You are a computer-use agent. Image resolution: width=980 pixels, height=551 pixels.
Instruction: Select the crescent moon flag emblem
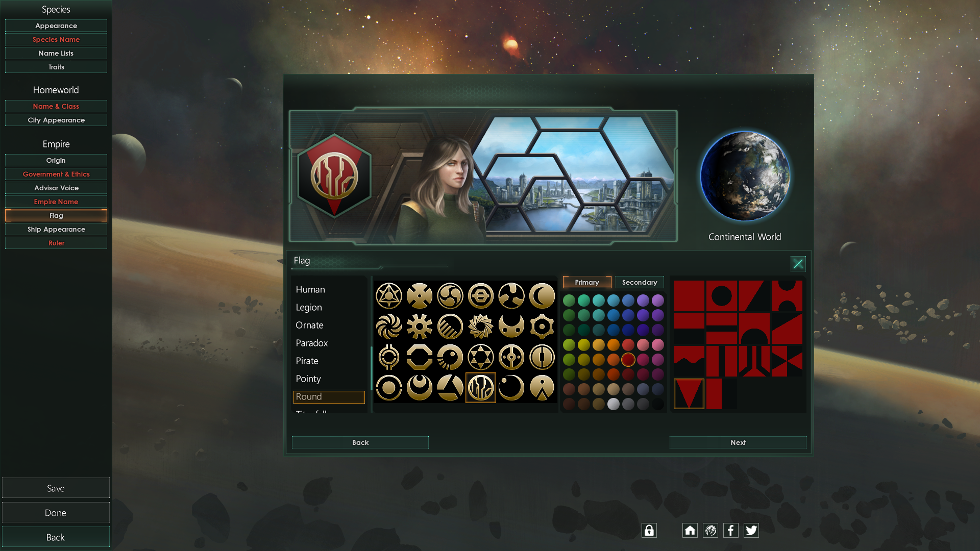point(542,296)
